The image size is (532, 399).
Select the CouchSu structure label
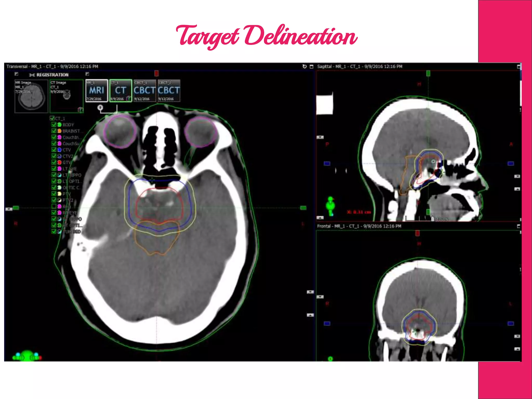[71, 144]
